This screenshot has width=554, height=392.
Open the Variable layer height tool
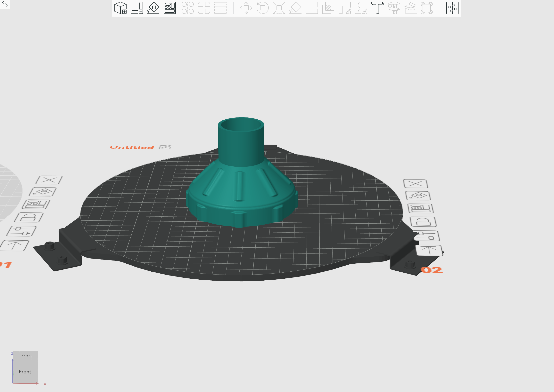click(220, 8)
